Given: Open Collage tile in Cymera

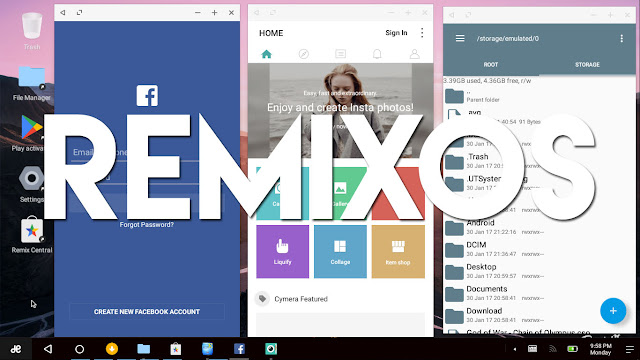Looking at the screenshot, I should pos(340,251).
